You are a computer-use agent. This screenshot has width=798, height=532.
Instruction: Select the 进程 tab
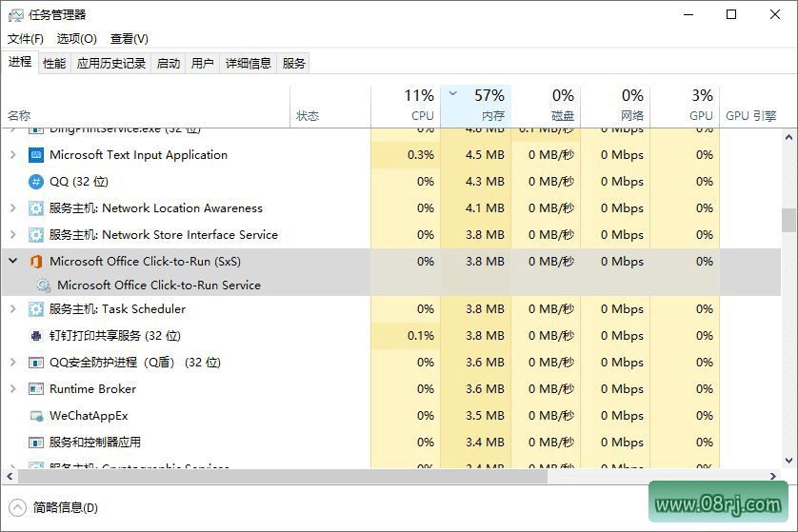pos(20,62)
